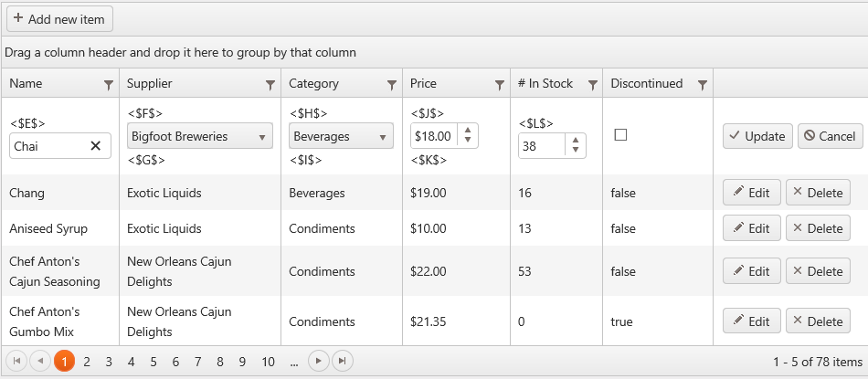Open the Beverages category dropdown

[341, 136]
